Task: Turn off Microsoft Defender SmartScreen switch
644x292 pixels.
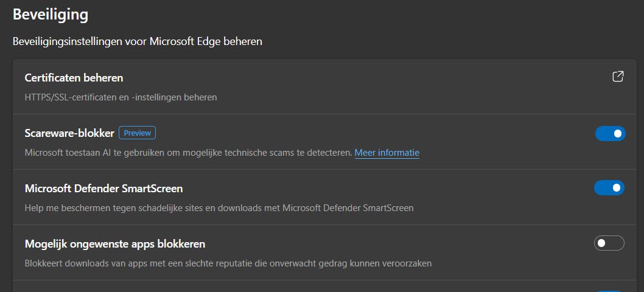Action: click(x=609, y=188)
